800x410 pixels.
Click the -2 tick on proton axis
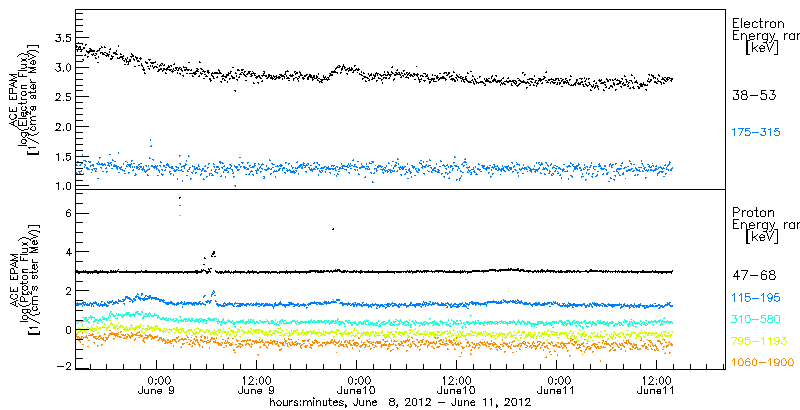coord(63,368)
